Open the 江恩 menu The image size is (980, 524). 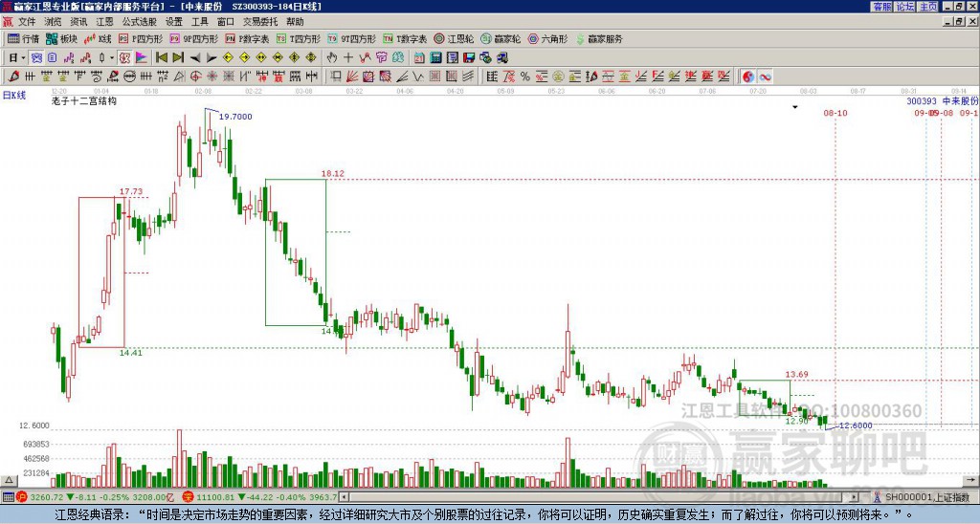(104, 22)
